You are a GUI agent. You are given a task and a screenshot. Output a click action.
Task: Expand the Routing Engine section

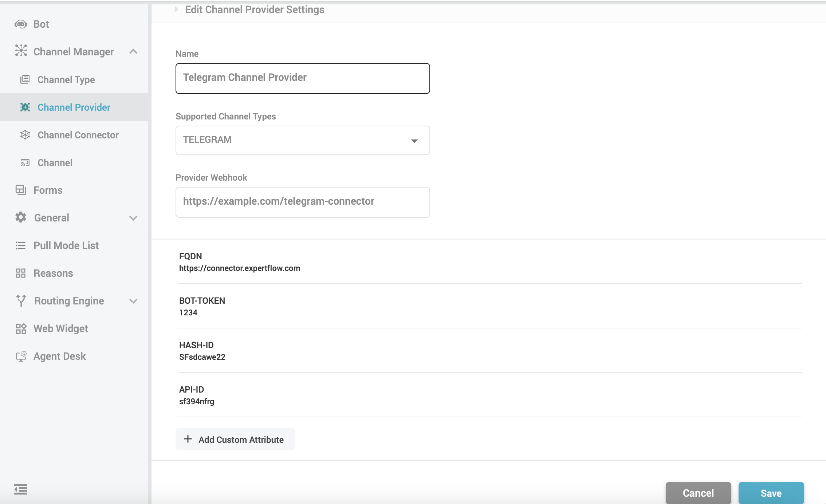click(134, 300)
